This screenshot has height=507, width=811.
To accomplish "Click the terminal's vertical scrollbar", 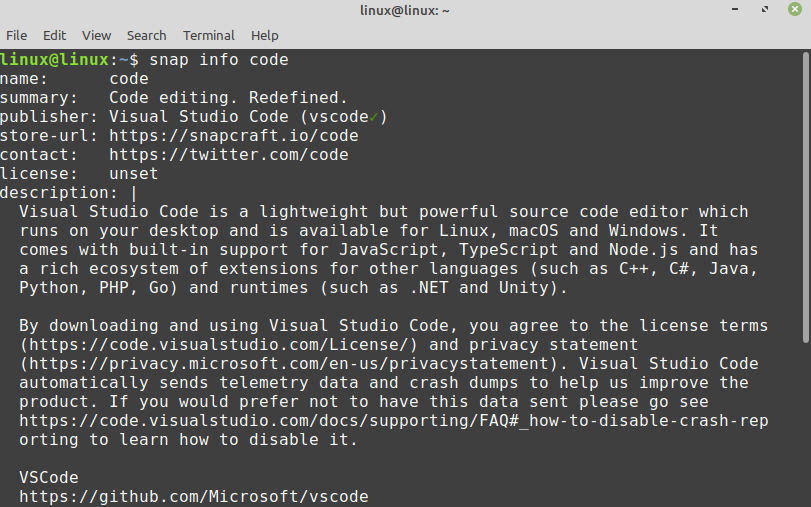I will pos(805,200).
